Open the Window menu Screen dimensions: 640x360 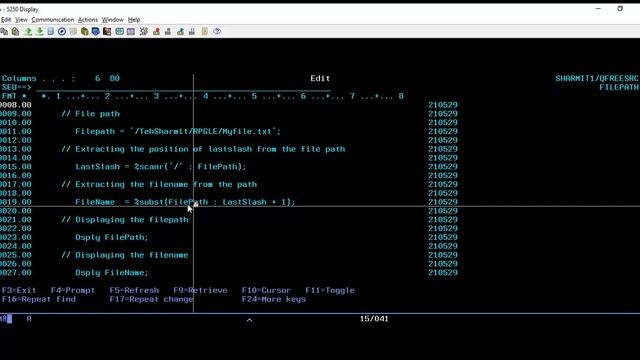(x=113, y=20)
